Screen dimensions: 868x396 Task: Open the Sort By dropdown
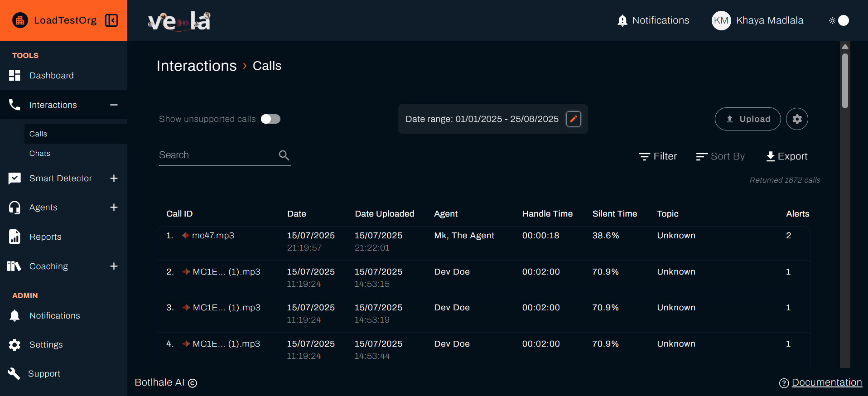tap(720, 156)
